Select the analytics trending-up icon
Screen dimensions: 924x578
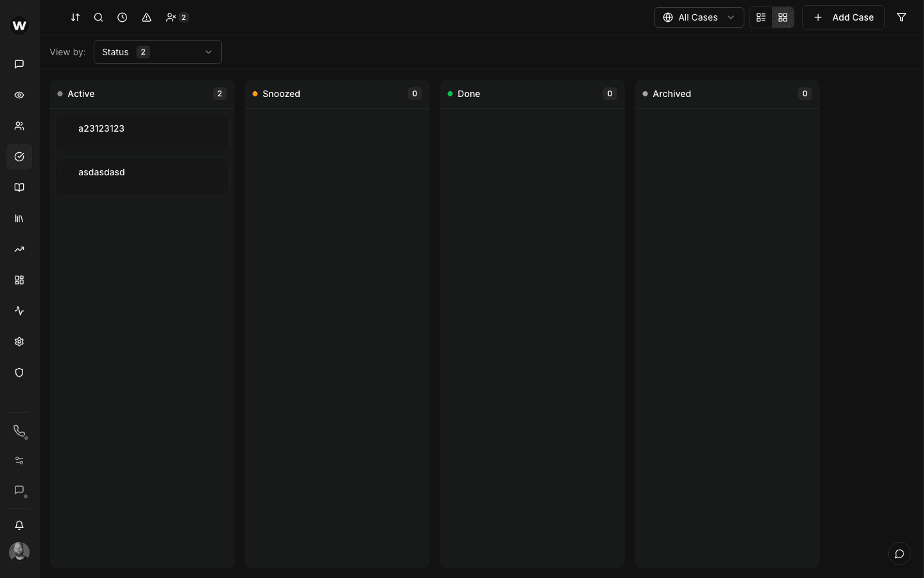tap(19, 249)
